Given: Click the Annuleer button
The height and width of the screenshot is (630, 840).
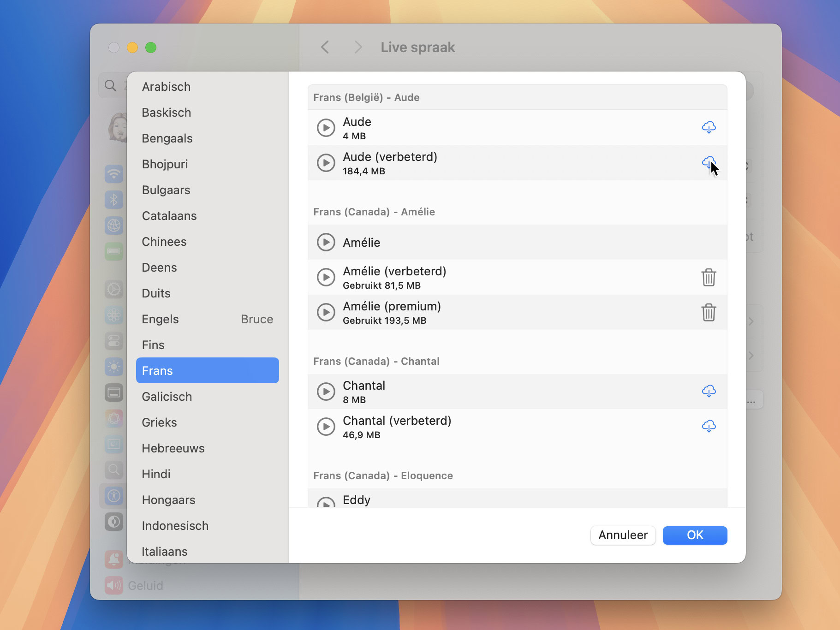Looking at the screenshot, I should 623,535.
